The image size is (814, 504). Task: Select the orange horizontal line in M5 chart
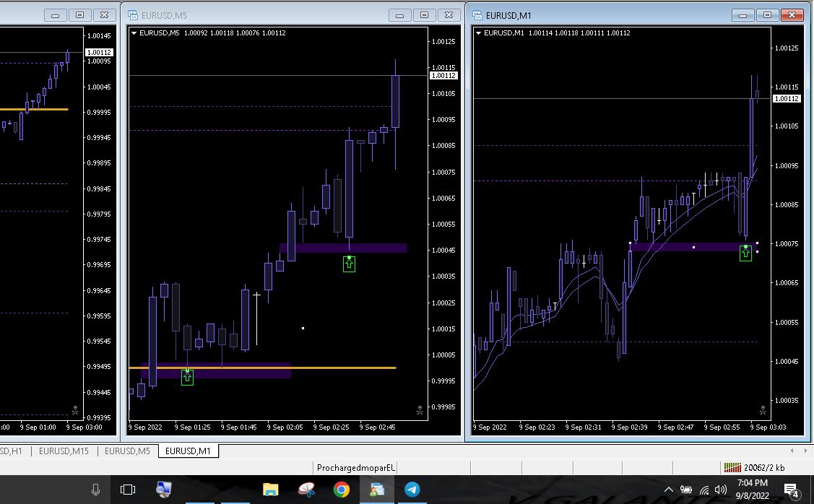coord(263,368)
